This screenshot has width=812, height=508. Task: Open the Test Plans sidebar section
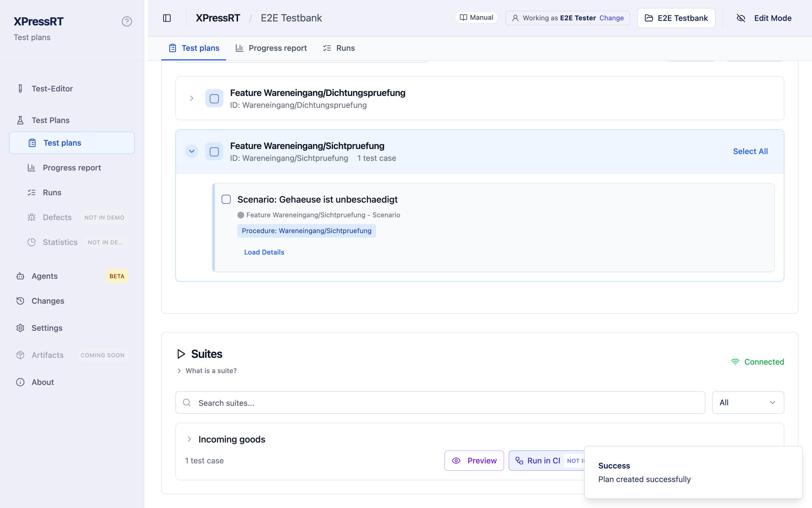pos(72,120)
